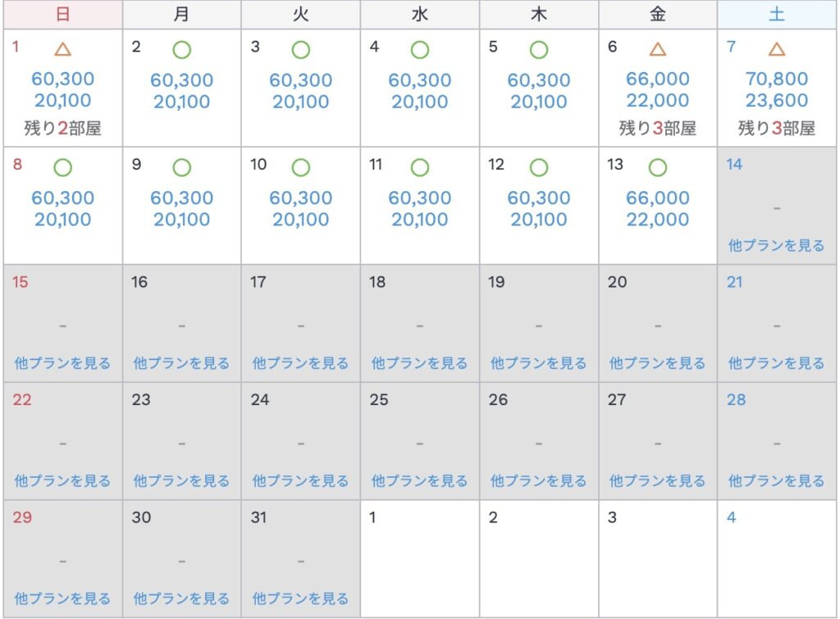Select the 70,800 price on day 7

[x=777, y=80]
